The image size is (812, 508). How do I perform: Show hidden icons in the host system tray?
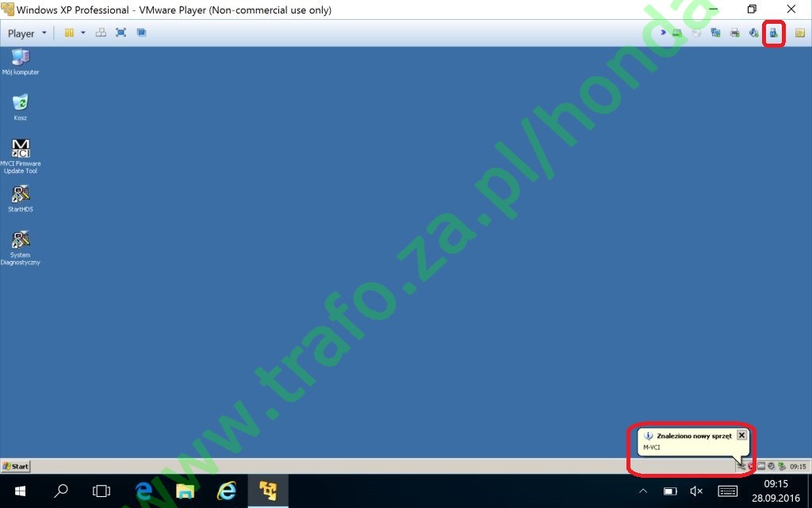click(643, 491)
